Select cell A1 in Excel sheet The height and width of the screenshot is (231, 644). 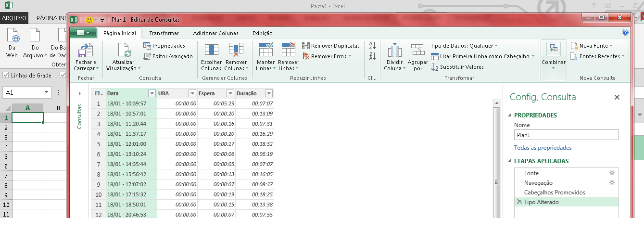coord(28,118)
